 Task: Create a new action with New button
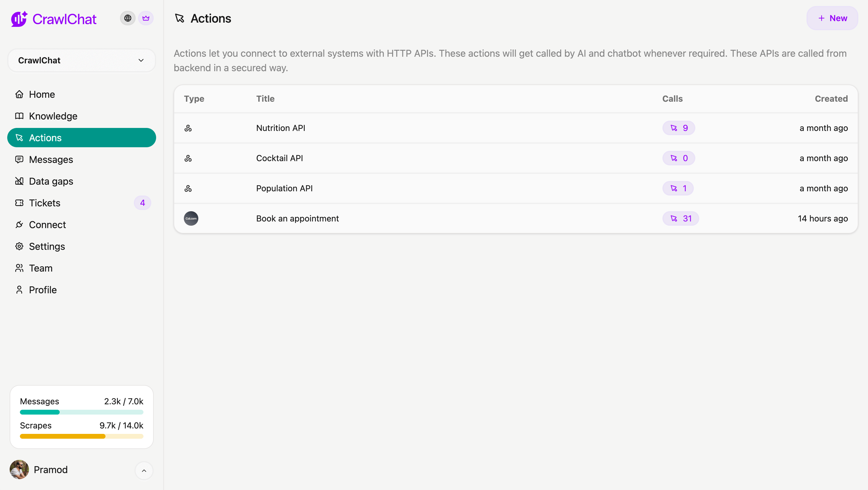pyautogui.click(x=832, y=18)
